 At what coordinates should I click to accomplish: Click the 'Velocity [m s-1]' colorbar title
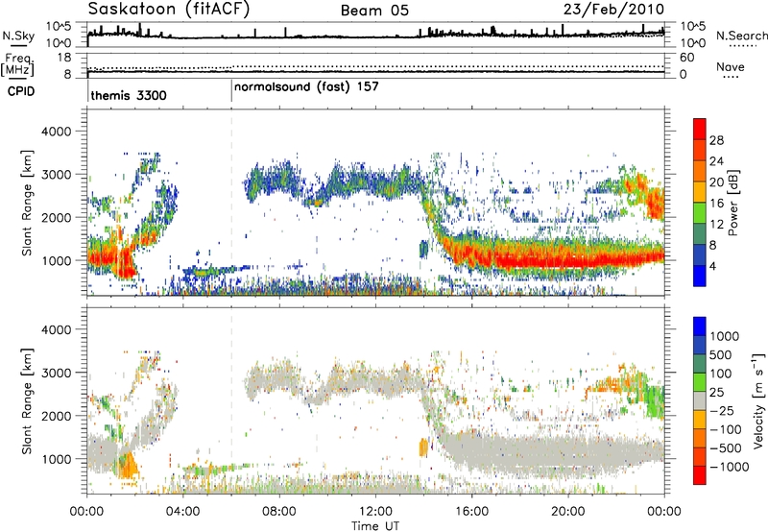758,400
